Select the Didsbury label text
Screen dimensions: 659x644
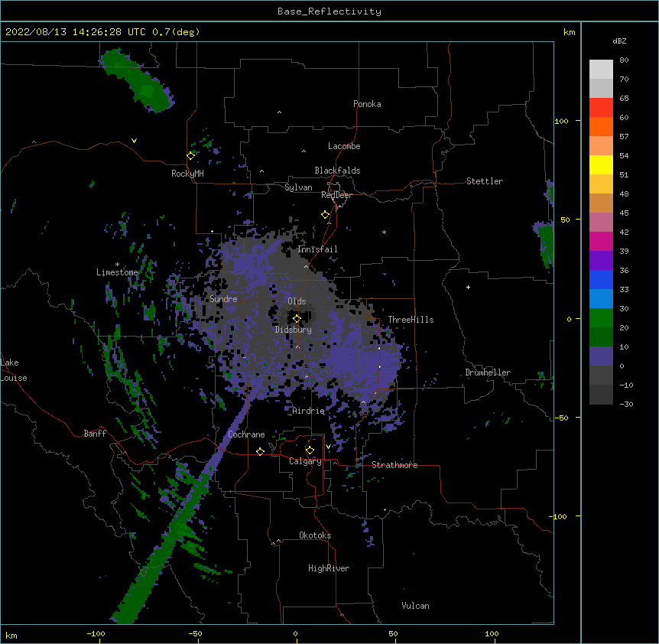[294, 330]
